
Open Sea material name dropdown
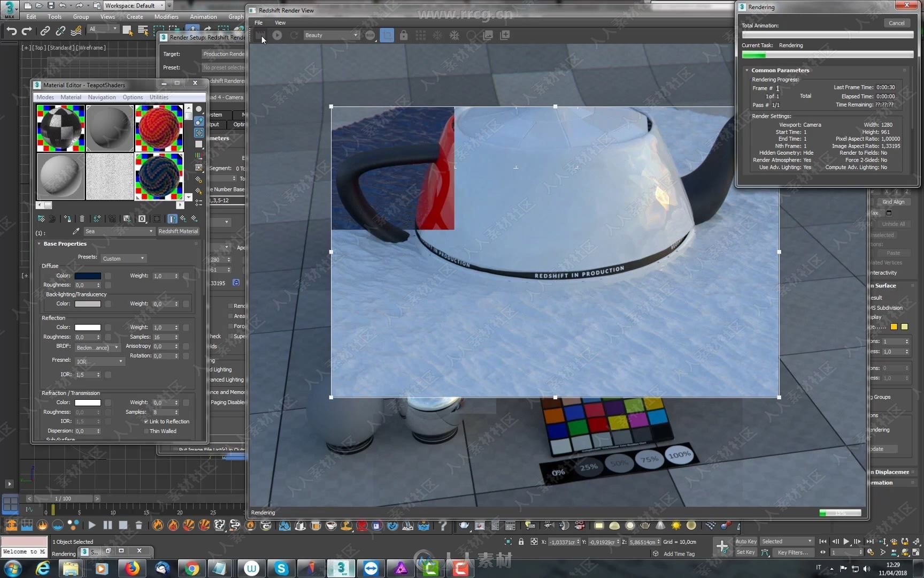click(119, 231)
